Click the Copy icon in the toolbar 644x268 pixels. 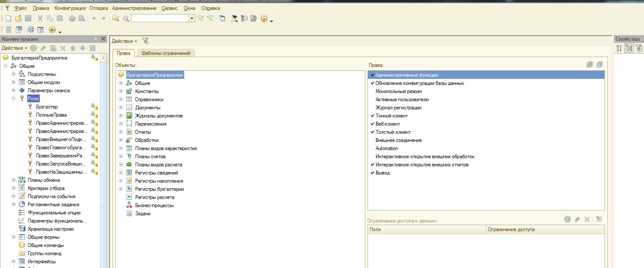pos(50,18)
